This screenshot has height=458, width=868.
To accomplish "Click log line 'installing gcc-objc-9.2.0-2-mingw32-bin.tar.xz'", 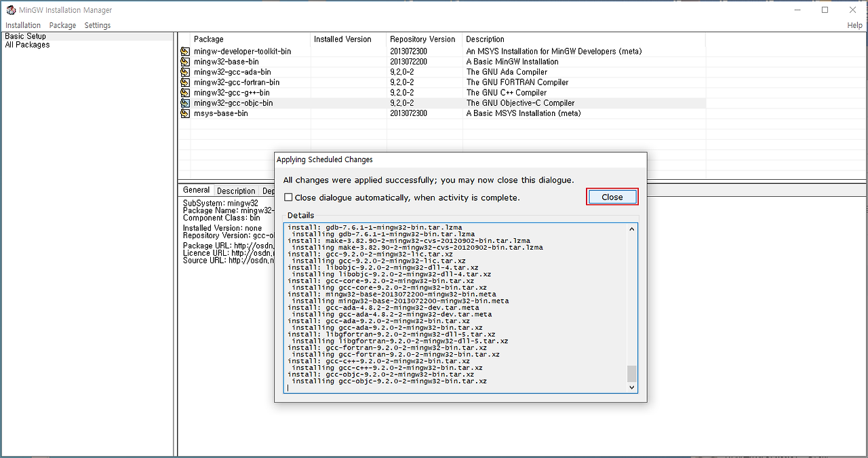I will point(389,381).
